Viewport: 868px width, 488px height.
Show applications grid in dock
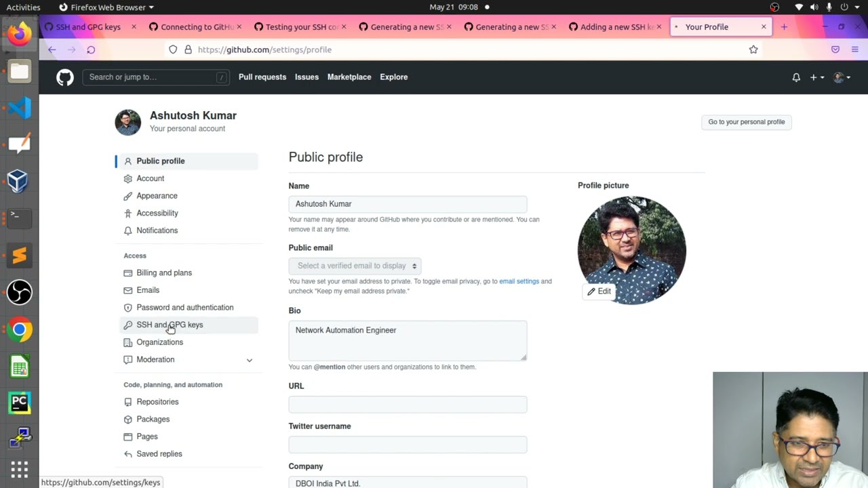19,469
